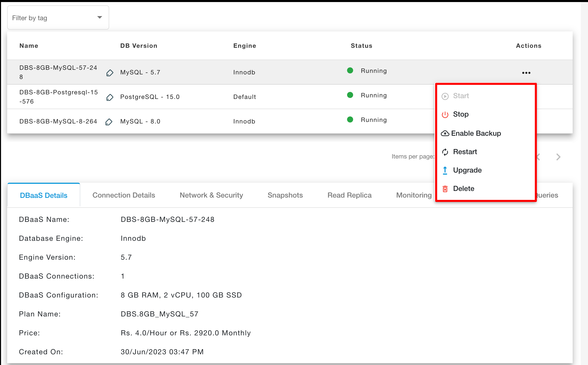Click the DBaaS Name value in details
588x365 pixels.
click(167, 219)
